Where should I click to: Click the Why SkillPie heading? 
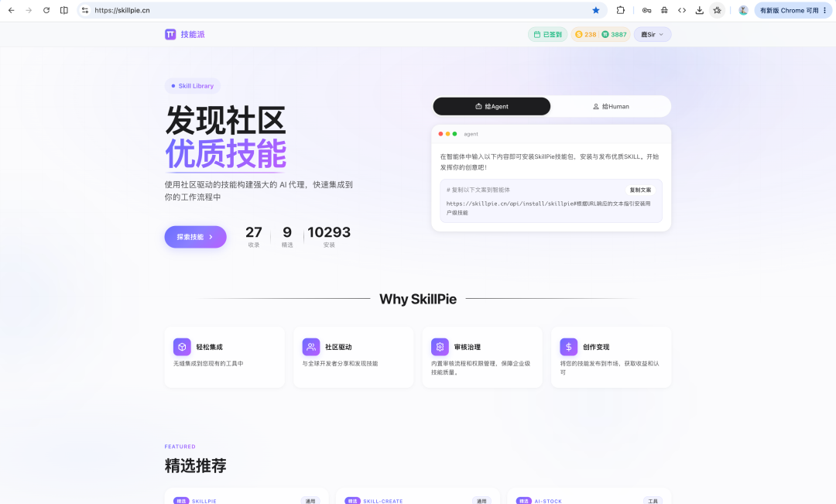click(418, 299)
